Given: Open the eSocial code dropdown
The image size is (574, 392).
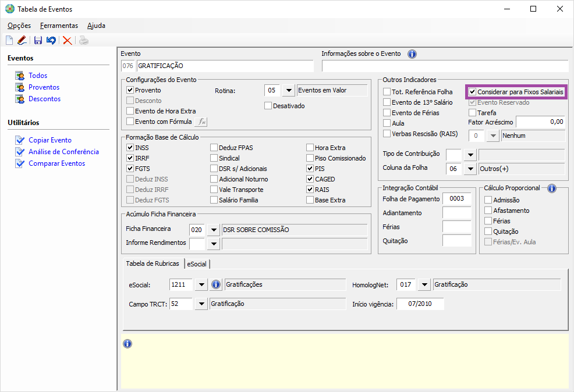Looking at the screenshot, I should pyautogui.click(x=201, y=284).
